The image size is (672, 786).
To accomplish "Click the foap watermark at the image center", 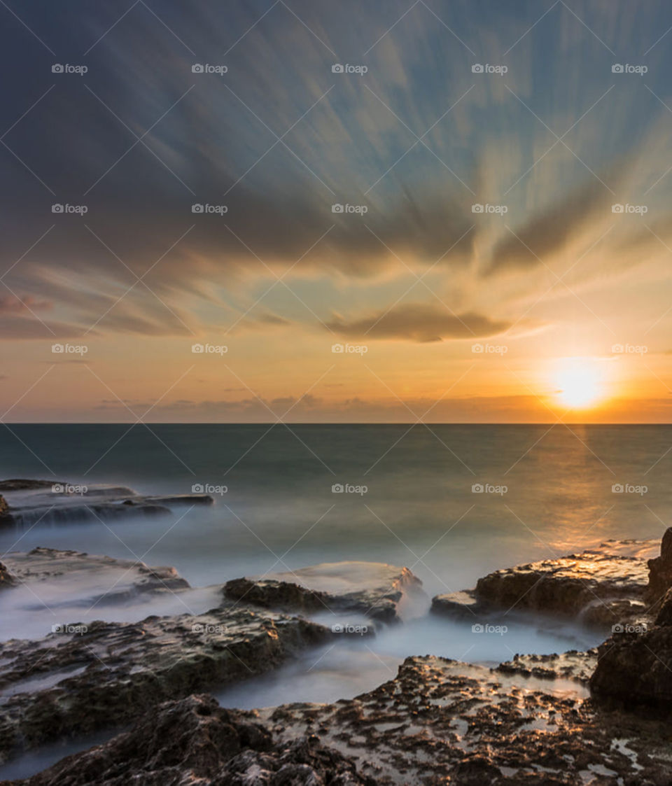I will coord(349,349).
